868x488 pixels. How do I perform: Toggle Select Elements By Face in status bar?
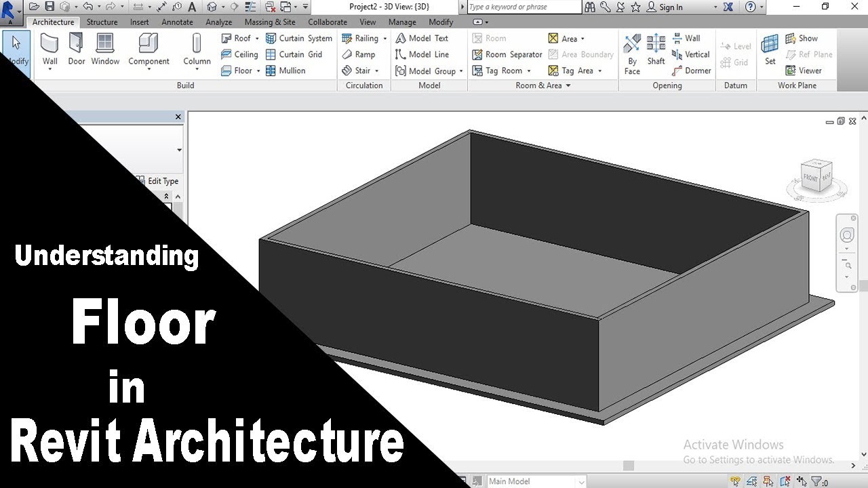point(785,481)
